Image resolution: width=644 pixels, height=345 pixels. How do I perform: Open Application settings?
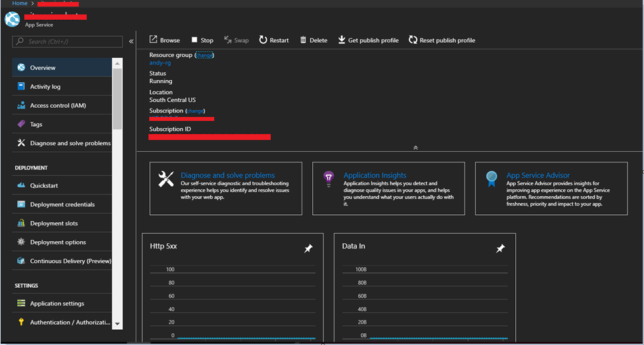pyautogui.click(x=62, y=303)
